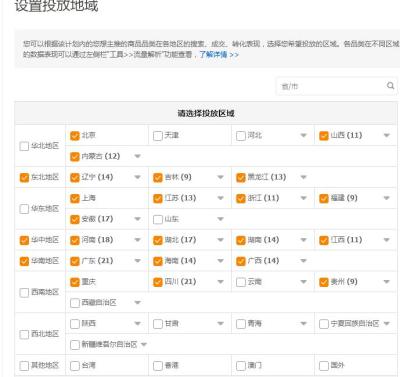Tick the 青海 checkbox
The height and width of the screenshot is (377, 400).
(241, 324)
